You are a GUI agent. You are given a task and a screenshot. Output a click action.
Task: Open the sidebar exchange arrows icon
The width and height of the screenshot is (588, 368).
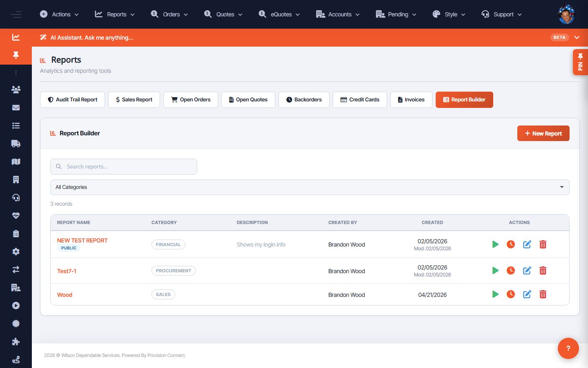tap(16, 269)
